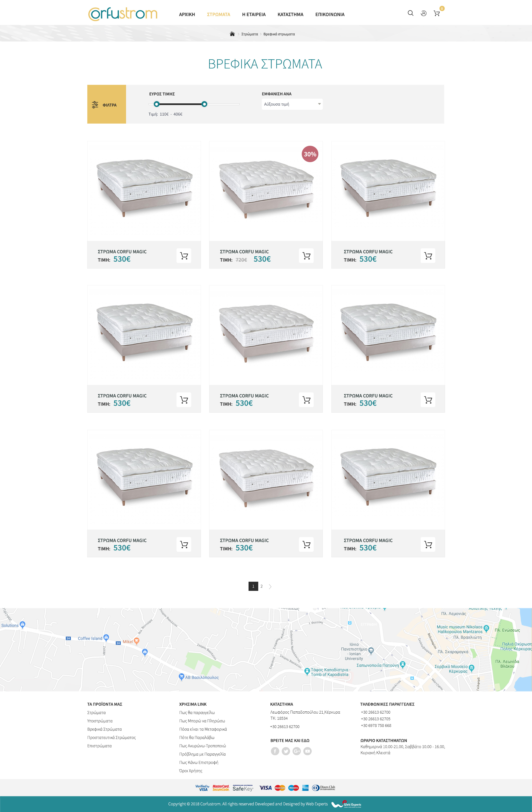Add the 30% discounted mattress to cart
The image size is (532, 812).
[306, 256]
